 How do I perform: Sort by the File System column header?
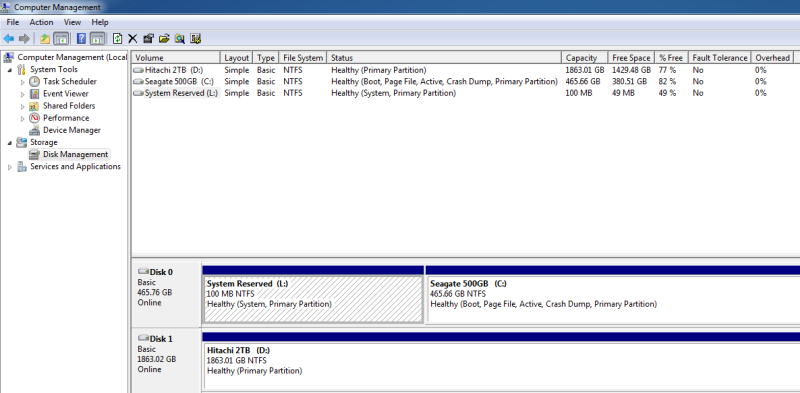[303, 58]
